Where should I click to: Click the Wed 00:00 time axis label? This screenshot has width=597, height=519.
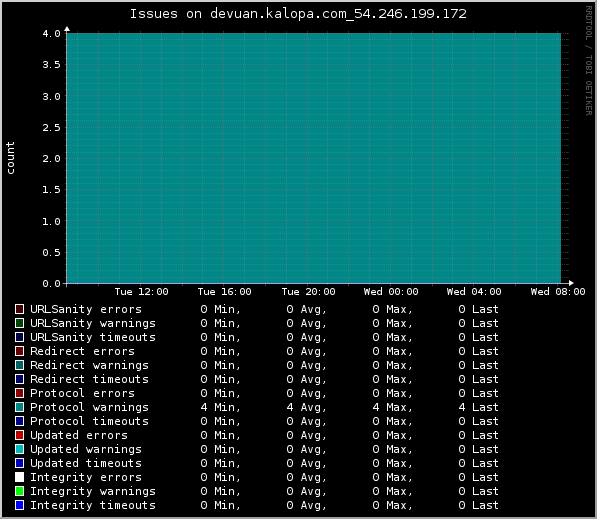[x=391, y=292]
